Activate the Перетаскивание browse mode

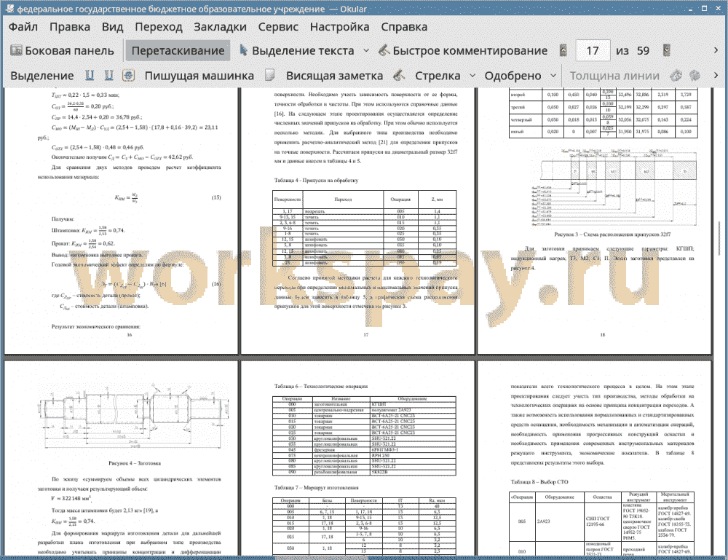click(178, 51)
